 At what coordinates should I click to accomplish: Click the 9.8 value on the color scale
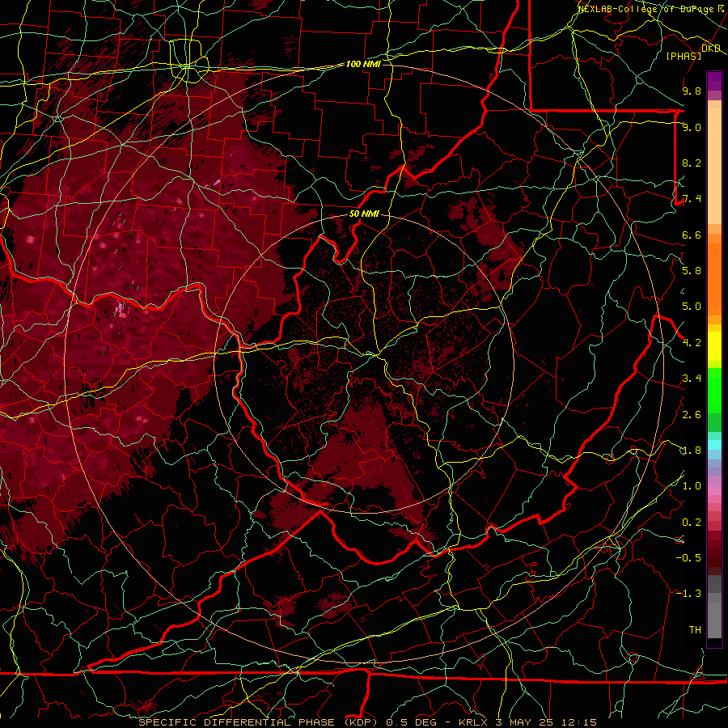tap(692, 91)
